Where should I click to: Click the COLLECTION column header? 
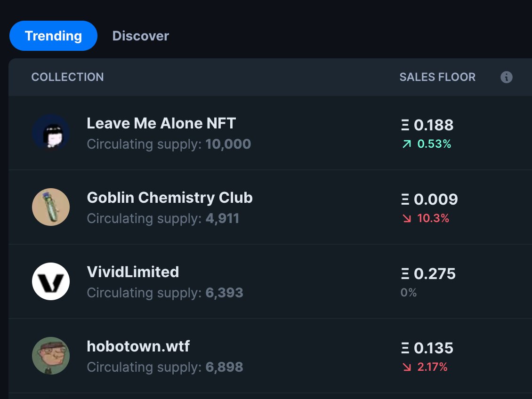coord(67,77)
